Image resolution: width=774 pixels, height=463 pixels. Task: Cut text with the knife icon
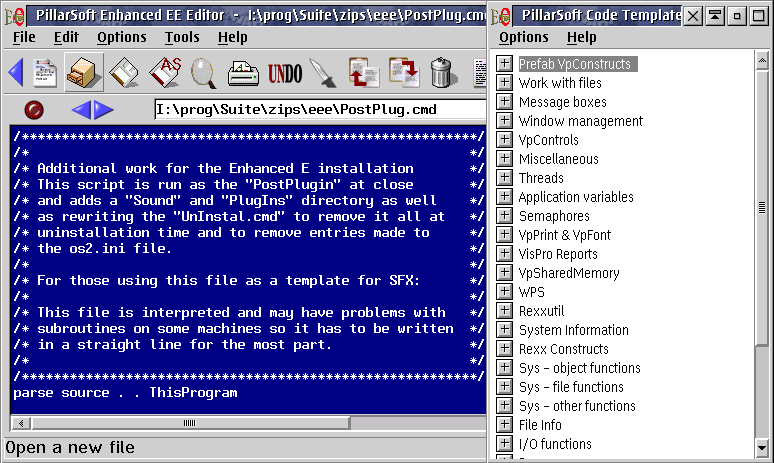(323, 73)
